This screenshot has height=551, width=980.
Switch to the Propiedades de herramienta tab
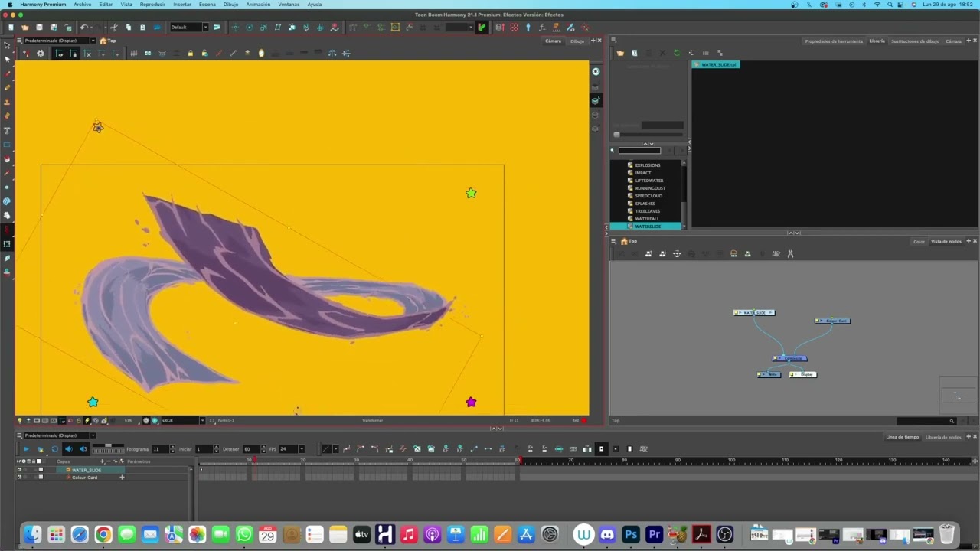pos(834,41)
